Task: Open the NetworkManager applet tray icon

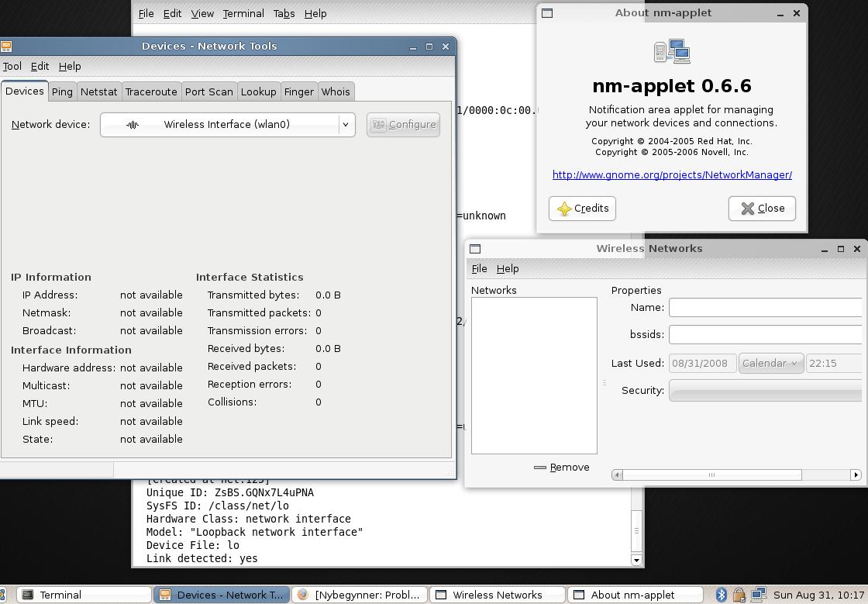Action: point(757,595)
